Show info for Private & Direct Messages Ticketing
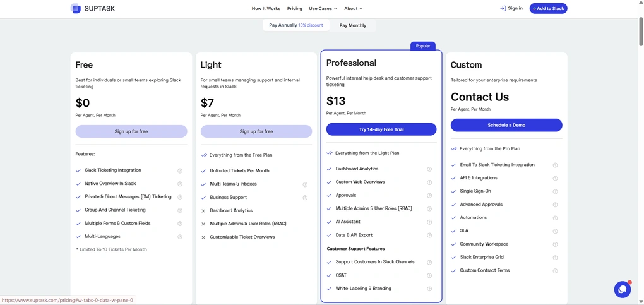This screenshot has height=305, width=644. pyautogui.click(x=179, y=197)
